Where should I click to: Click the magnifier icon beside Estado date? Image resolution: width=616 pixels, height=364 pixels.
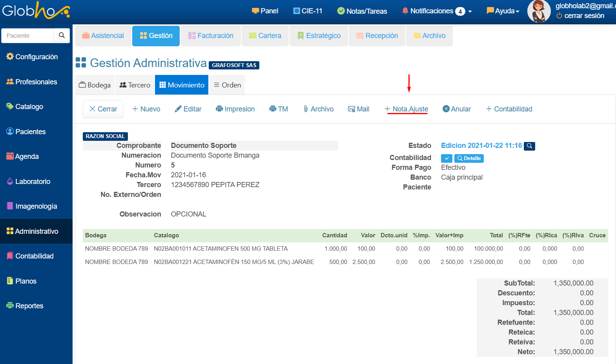529,146
